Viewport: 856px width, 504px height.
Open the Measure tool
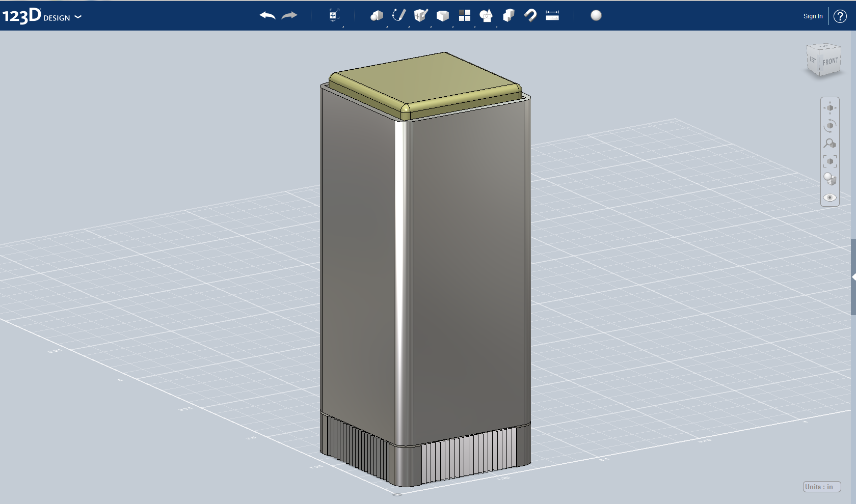pos(553,15)
